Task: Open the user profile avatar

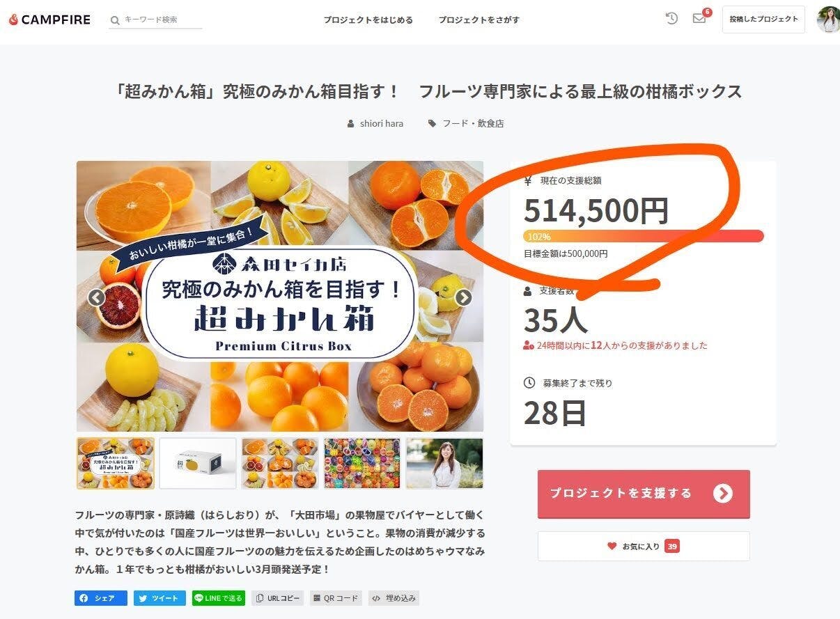Action: (829, 19)
